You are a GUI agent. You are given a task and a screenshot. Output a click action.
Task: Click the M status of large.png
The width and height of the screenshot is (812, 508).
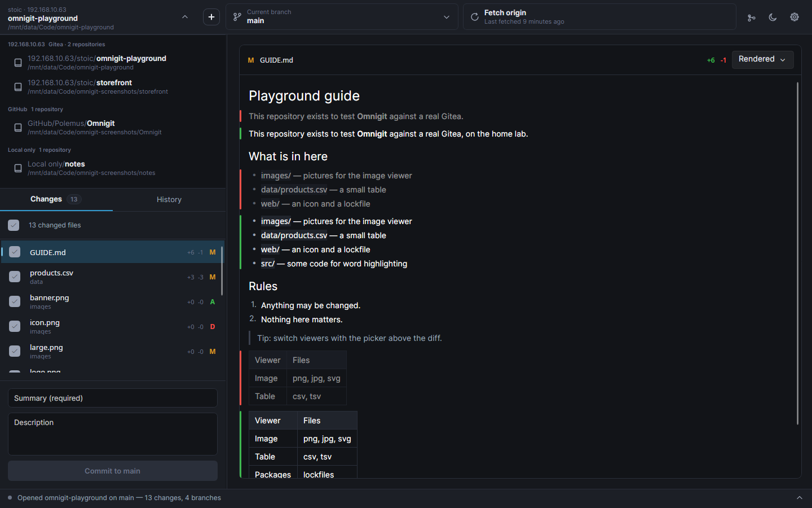point(213,352)
